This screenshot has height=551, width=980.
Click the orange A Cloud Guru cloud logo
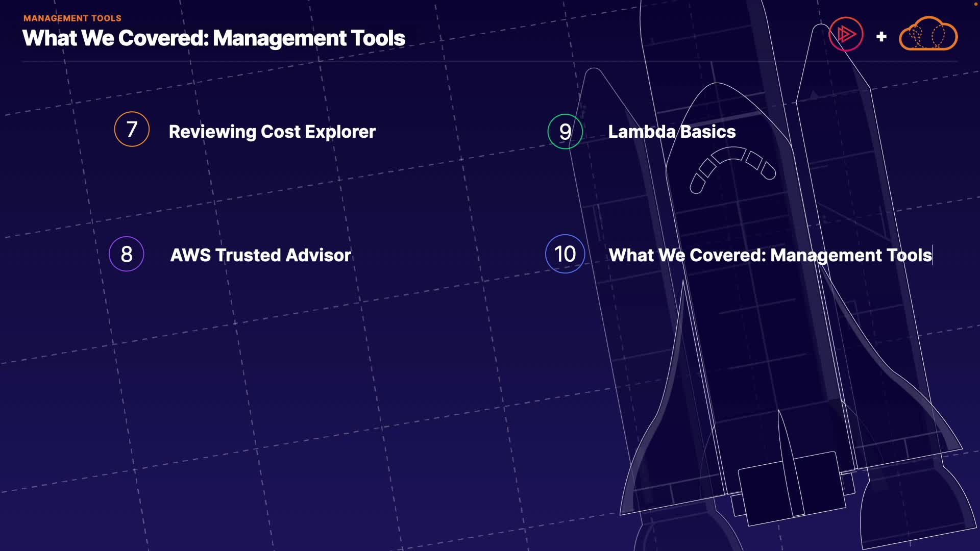[x=928, y=34]
